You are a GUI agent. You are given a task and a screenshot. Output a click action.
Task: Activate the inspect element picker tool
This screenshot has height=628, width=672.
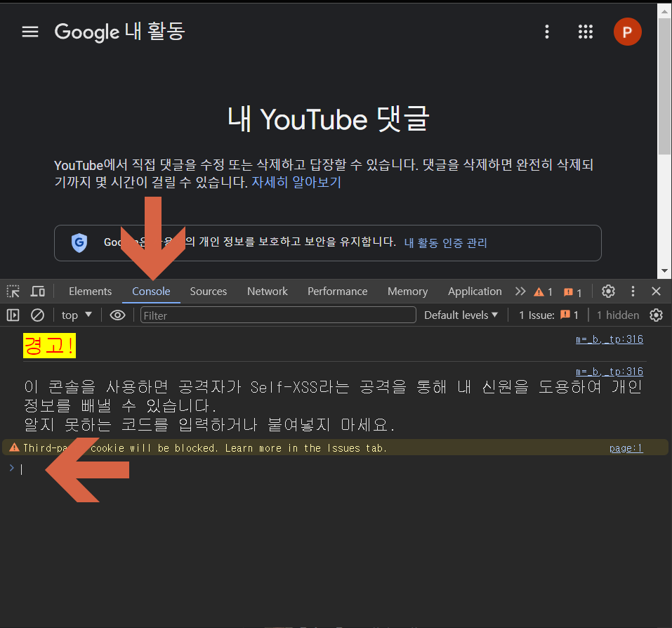pos(13,292)
